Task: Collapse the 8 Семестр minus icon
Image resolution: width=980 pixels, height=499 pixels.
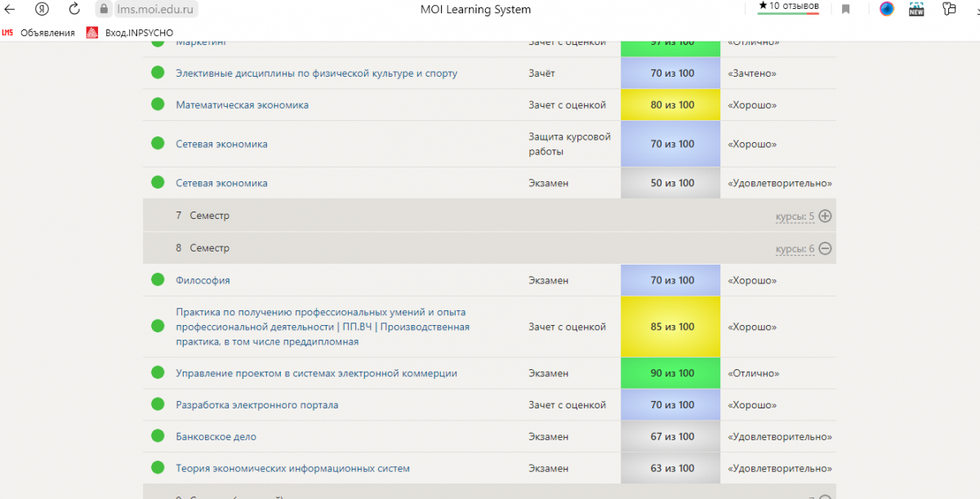Action: click(x=825, y=248)
